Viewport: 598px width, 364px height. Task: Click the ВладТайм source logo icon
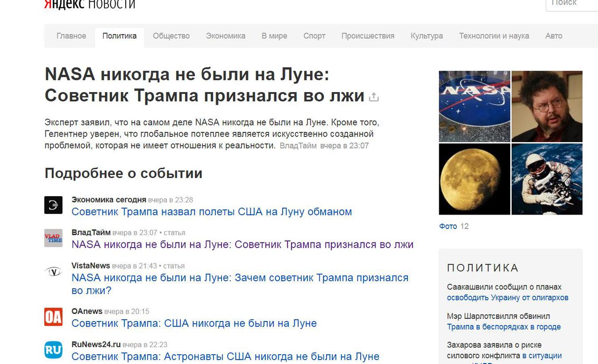click(x=53, y=238)
